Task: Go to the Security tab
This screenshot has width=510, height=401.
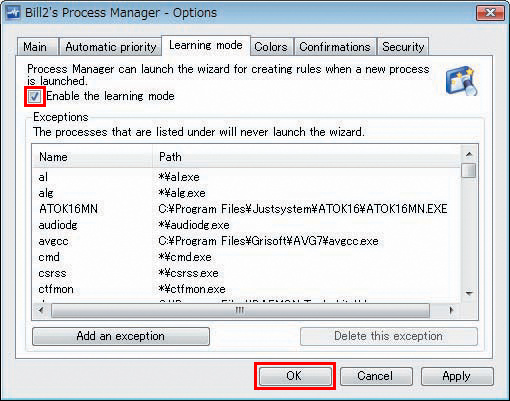Action: [x=403, y=47]
